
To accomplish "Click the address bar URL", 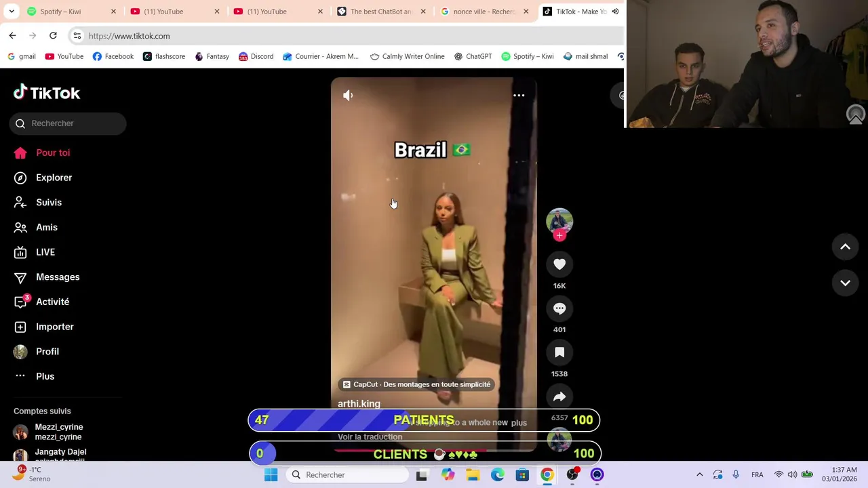I will pos(129,36).
